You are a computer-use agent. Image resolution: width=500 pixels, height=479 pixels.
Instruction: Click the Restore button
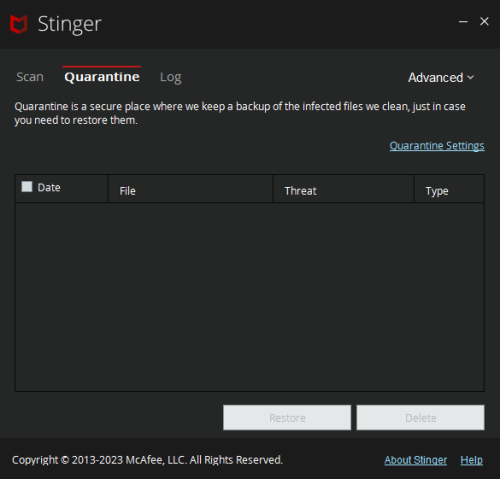[287, 418]
